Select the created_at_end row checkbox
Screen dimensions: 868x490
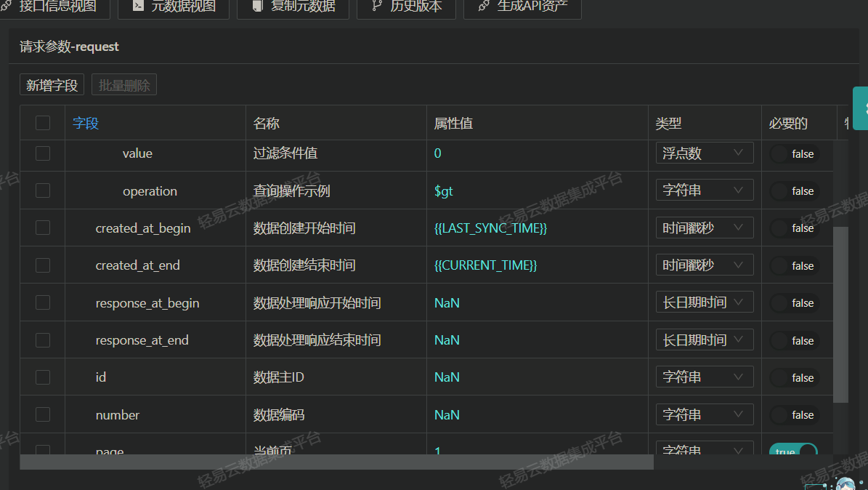43,265
